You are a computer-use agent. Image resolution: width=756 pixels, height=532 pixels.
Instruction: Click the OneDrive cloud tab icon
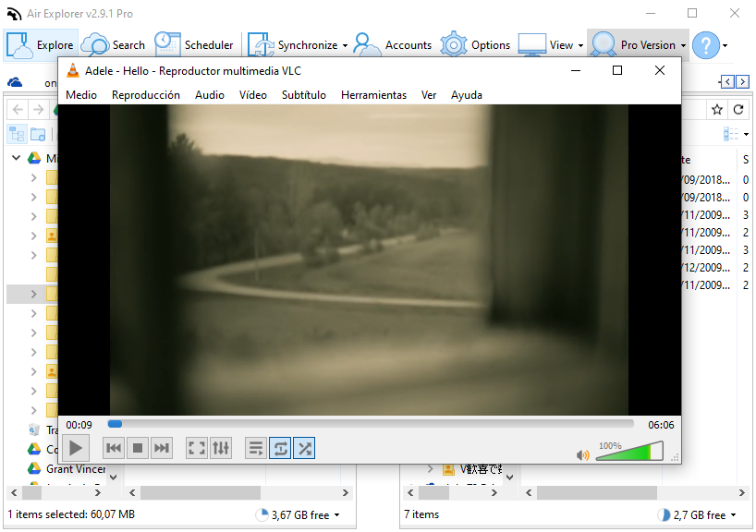click(x=15, y=82)
